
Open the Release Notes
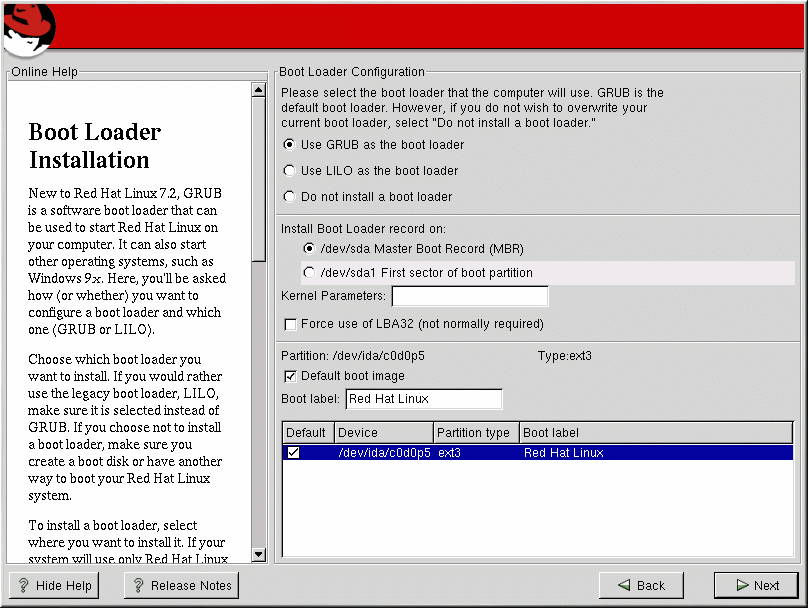coord(181,585)
